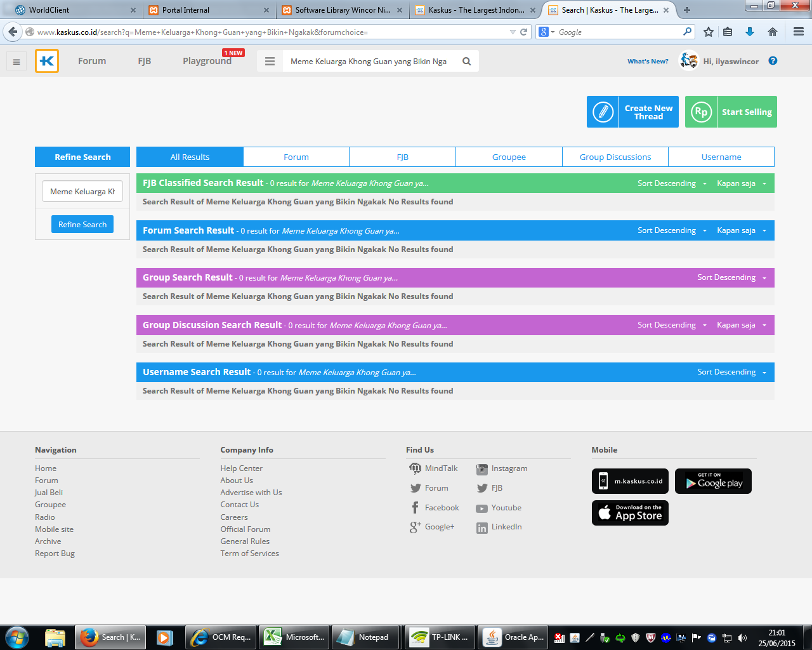Open Forum in top navigation
The width and height of the screenshot is (812, 650).
click(x=92, y=61)
